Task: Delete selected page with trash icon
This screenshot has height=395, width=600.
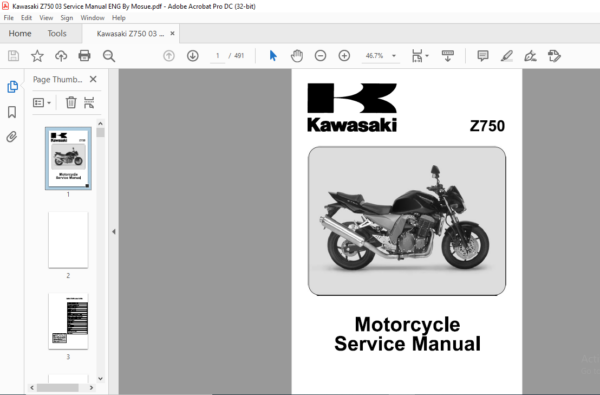Action: click(x=71, y=103)
